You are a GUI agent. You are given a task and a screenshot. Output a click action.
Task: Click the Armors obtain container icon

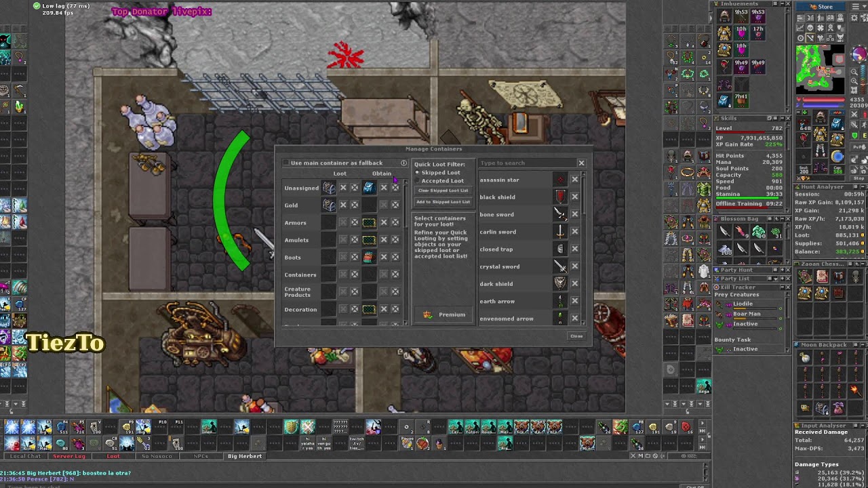[369, 222]
